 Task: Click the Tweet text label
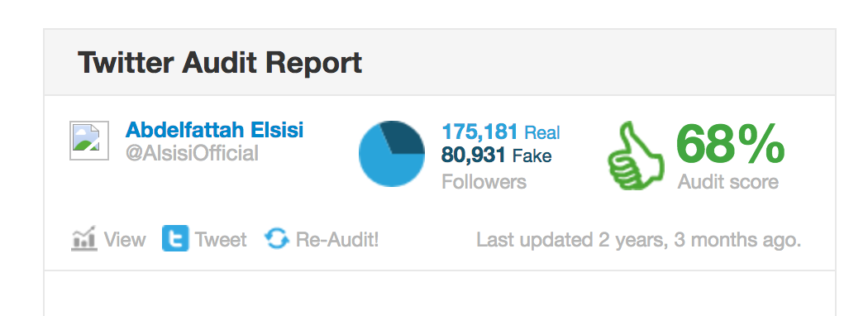coord(221,240)
